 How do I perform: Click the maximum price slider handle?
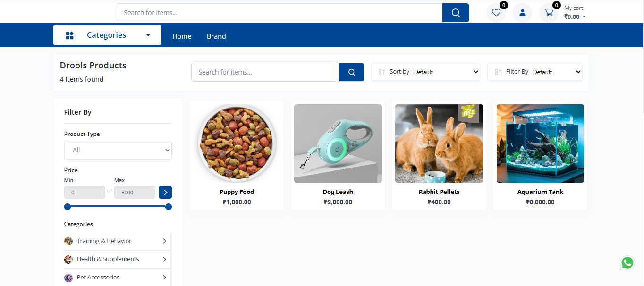169,207
